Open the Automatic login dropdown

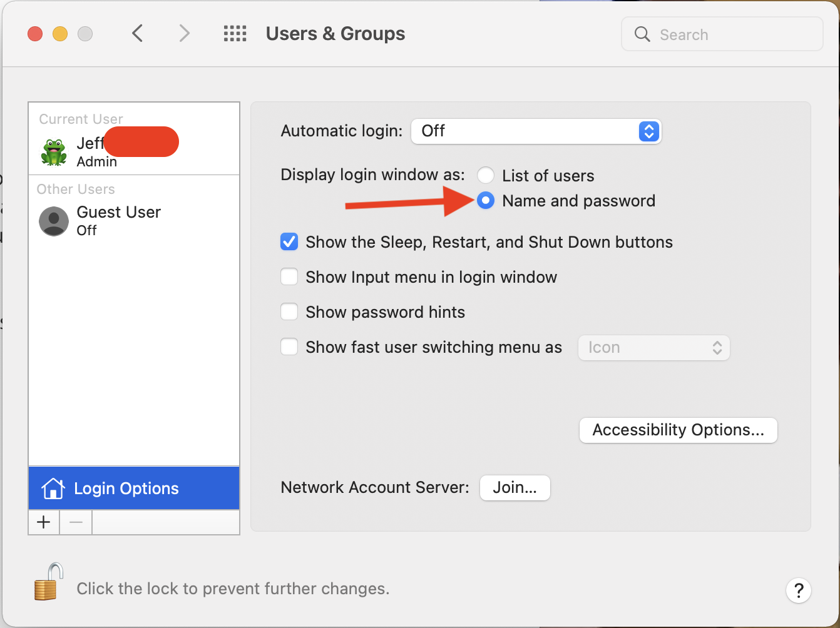click(536, 131)
